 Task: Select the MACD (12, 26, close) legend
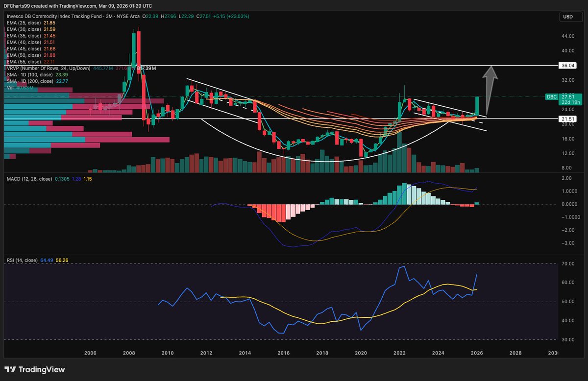(x=28, y=179)
